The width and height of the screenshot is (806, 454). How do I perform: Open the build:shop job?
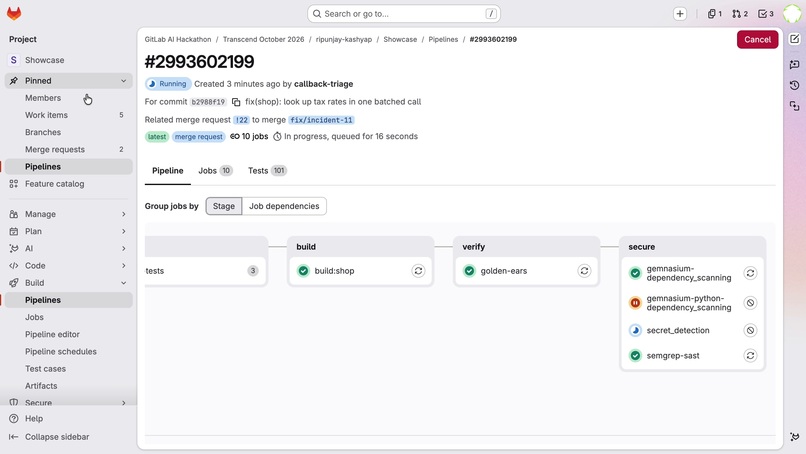pyautogui.click(x=334, y=271)
